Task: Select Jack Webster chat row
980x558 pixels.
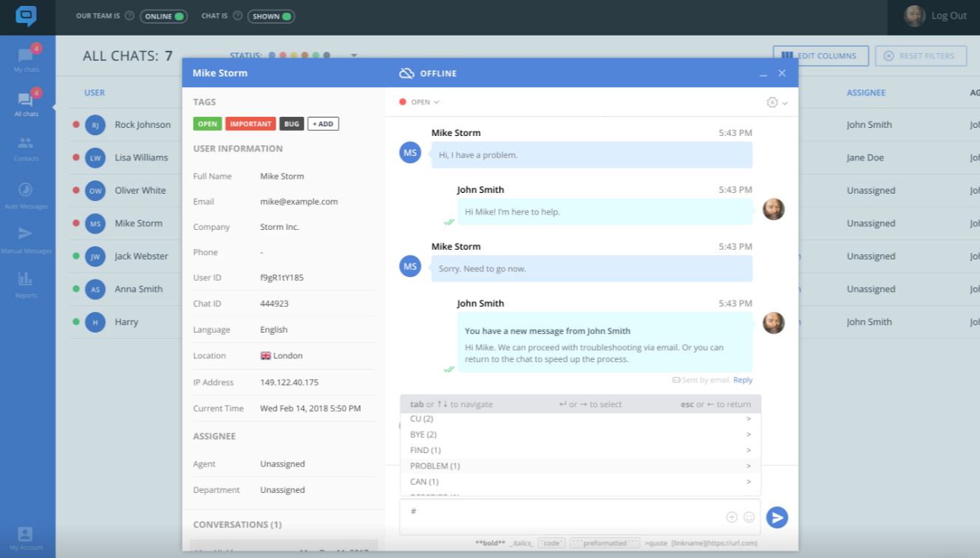Action: [x=126, y=256]
